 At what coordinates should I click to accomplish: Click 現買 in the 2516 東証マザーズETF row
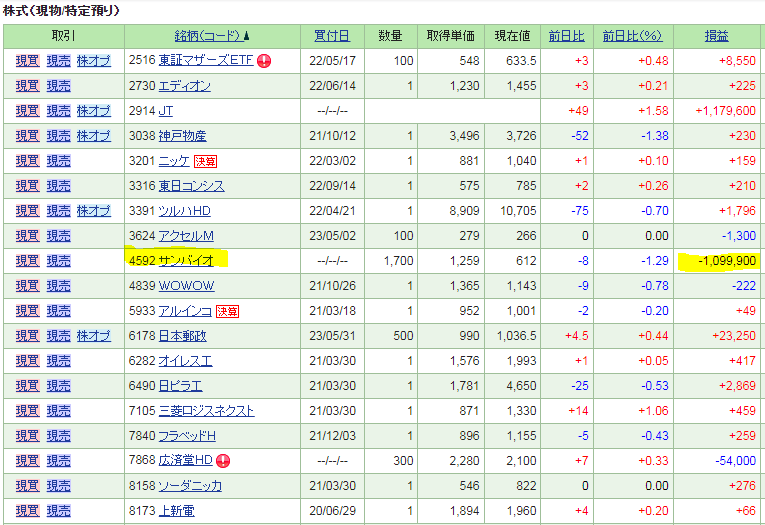point(27,61)
